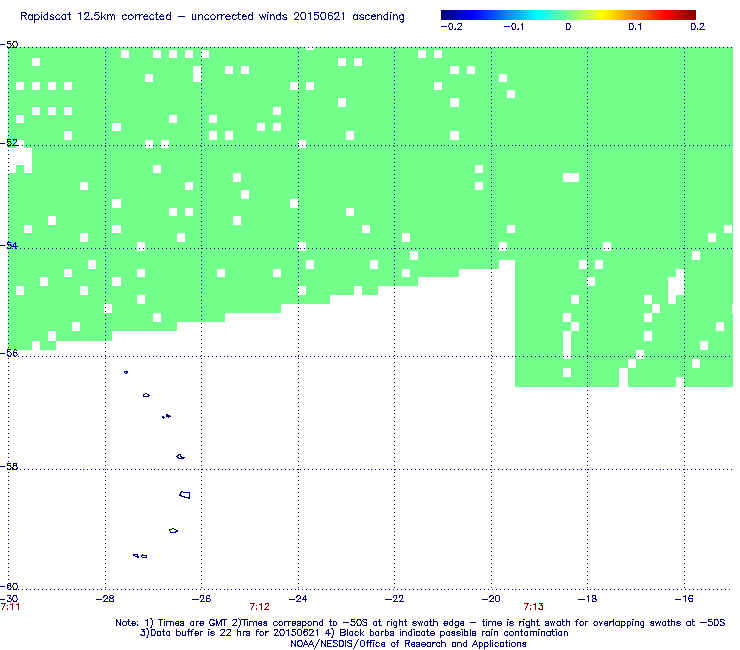Click the '-52' latitude label
Screen dimensions: 740x650
click(x=9, y=143)
